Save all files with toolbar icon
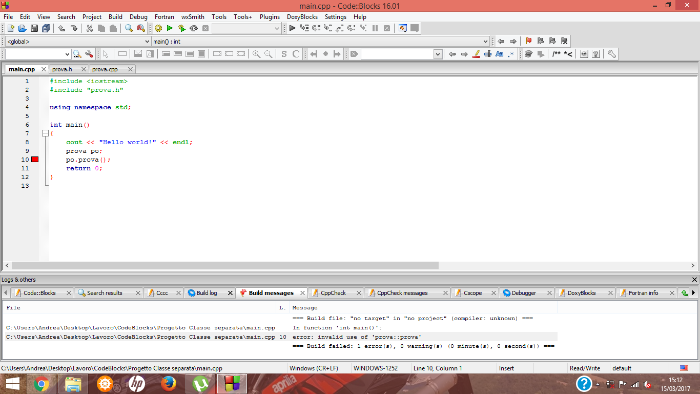 click(46, 28)
